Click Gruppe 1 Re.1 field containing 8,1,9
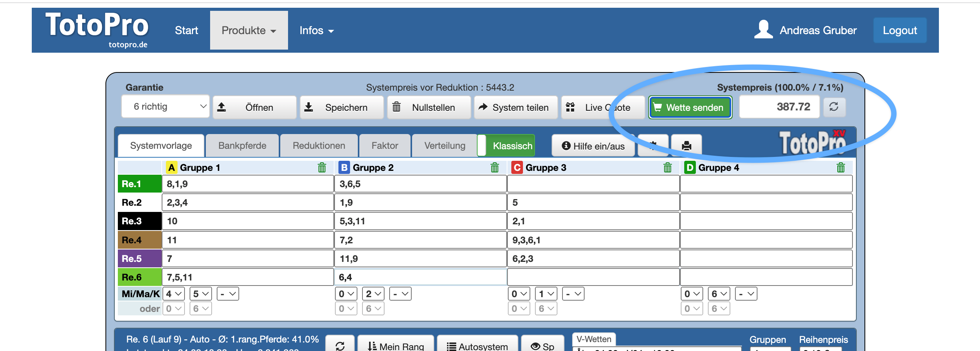Screen dimensions: 980x351 tap(248, 184)
